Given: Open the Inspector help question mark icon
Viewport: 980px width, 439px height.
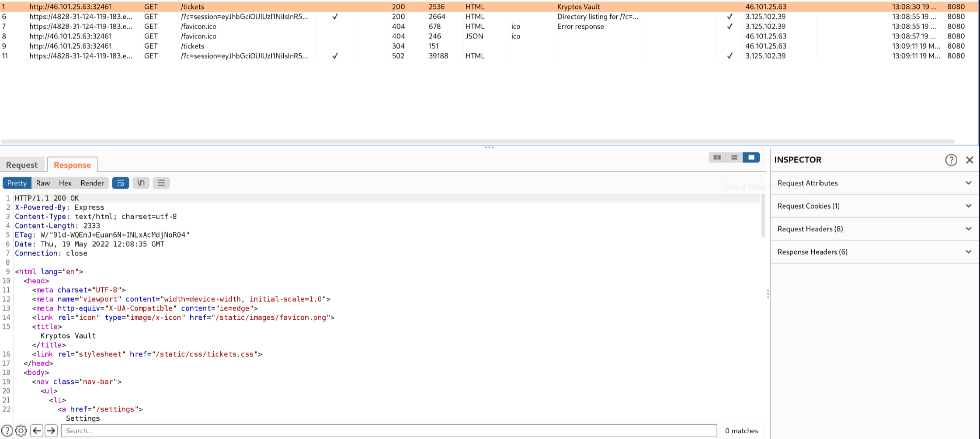Looking at the screenshot, I should click(951, 160).
